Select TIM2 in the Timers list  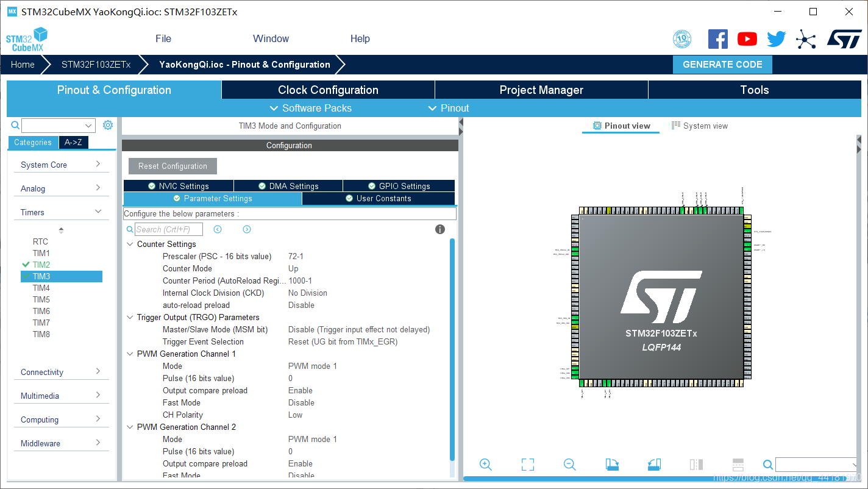[41, 265]
